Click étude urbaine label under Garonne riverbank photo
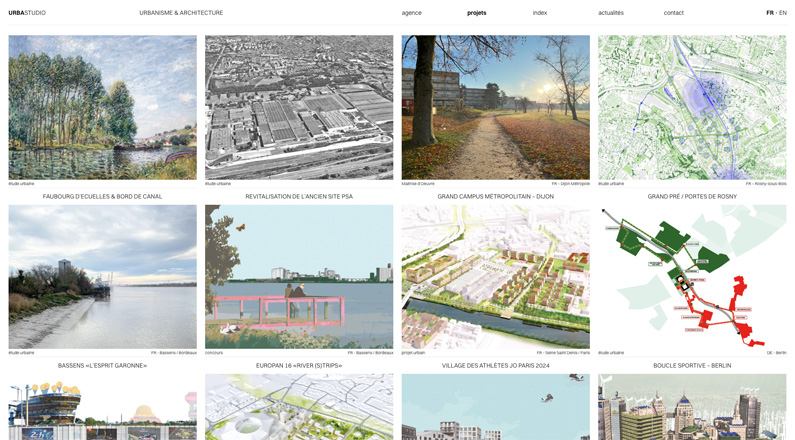Image resolution: width=795 pixels, height=440 pixels. point(21,353)
